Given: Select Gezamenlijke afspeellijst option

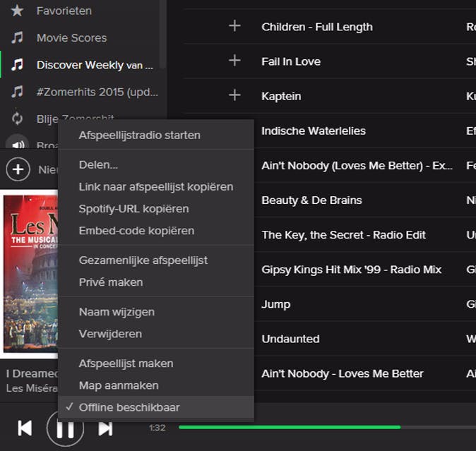Looking at the screenshot, I should (x=156, y=260).
